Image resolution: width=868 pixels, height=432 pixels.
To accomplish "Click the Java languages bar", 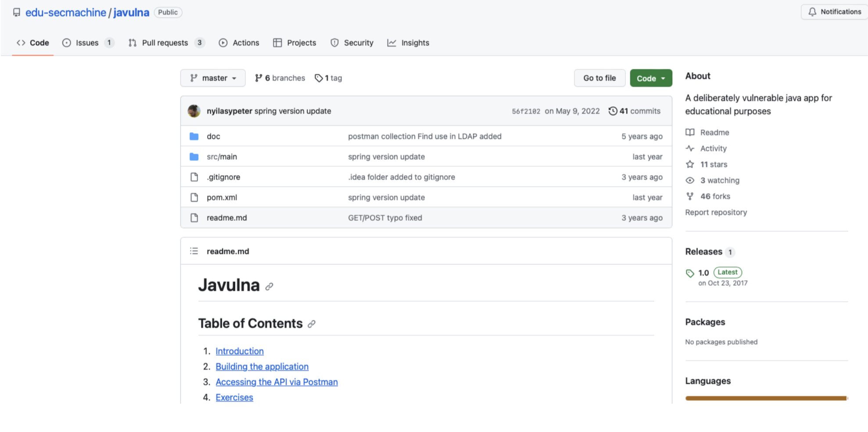I will [x=766, y=398].
